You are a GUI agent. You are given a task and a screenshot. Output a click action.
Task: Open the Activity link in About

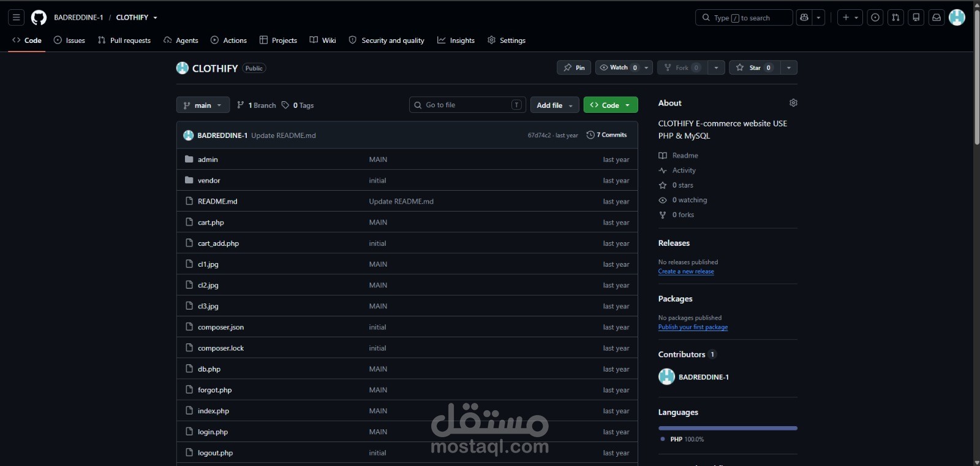click(x=677, y=170)
